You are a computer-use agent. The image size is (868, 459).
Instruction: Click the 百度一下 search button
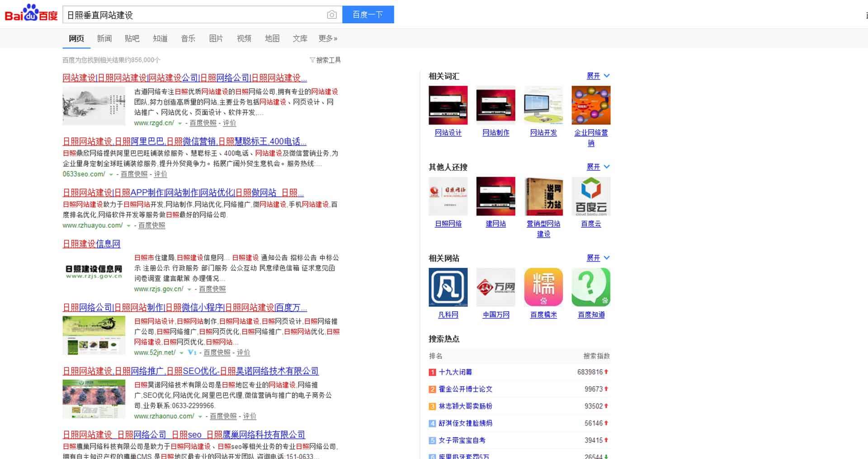coord(368,14)
